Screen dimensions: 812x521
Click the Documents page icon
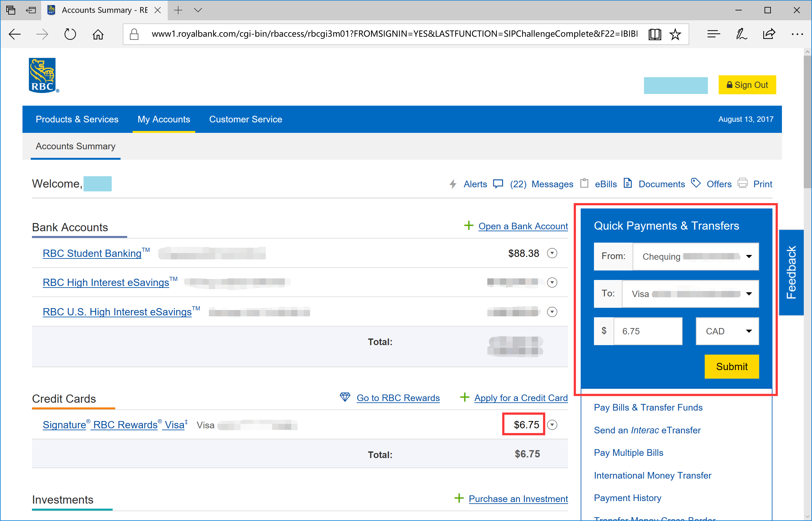click(x=628, y=183)
